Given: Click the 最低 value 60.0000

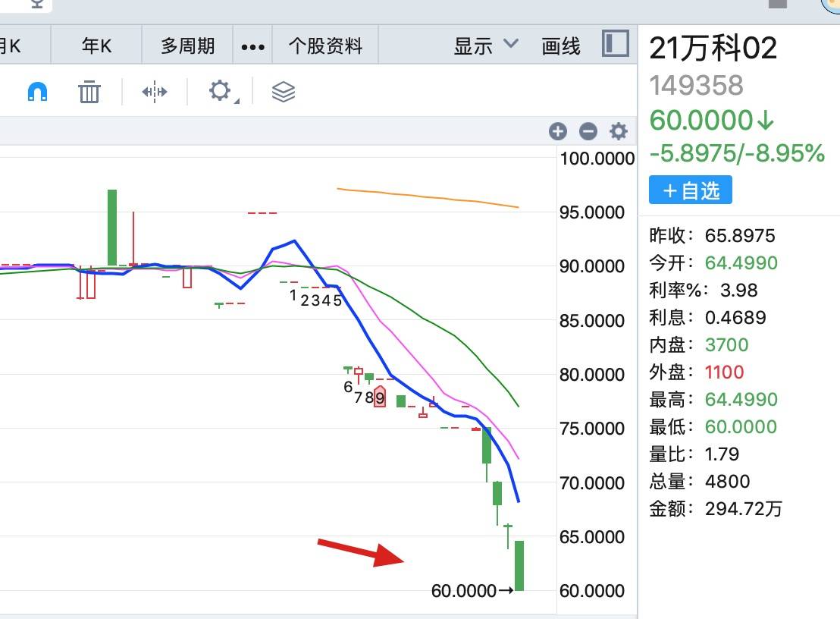Looking at the screenshot, I should [741, 426].
